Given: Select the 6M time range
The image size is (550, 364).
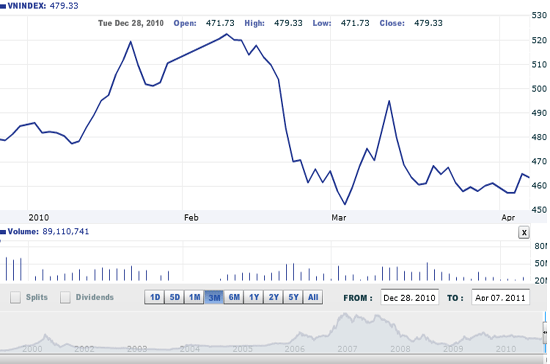Looking at the screenshot, I should pos(234,297).
